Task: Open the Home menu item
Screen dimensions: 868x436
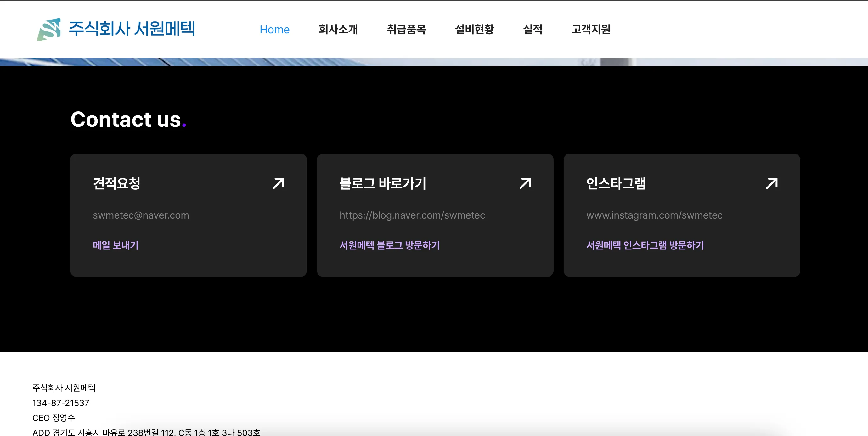Action: coord(274,29)
